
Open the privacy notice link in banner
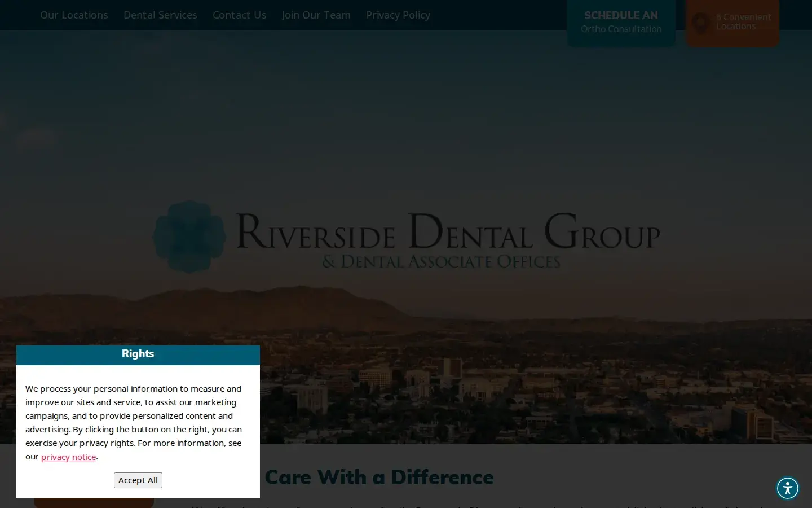tap(68, 457)
